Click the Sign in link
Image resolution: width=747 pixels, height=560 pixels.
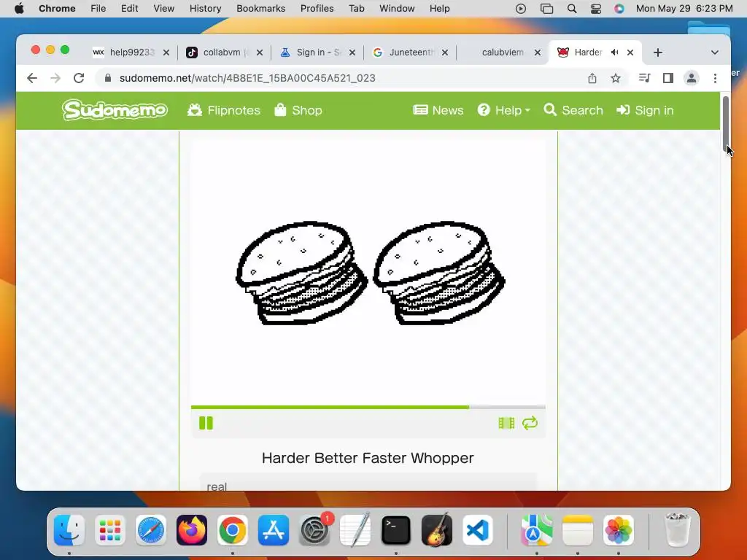click(x=645, y=110)
